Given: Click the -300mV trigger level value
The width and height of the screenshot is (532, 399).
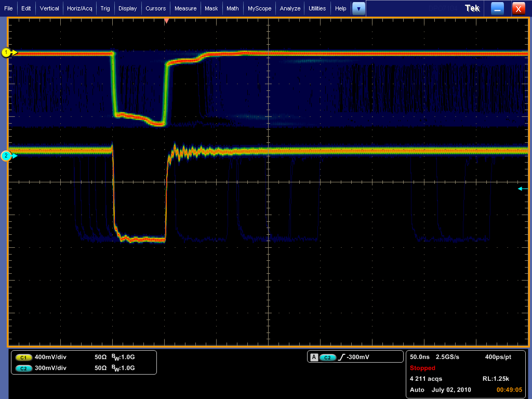Looking at the screenshot, I should point(357,357).
